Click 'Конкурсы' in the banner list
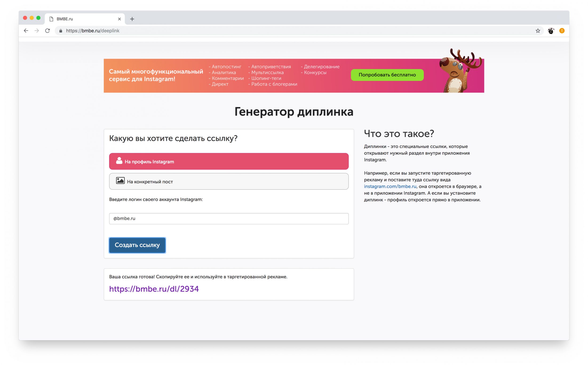This screenshot has width=588, height=367. point(315,72)
